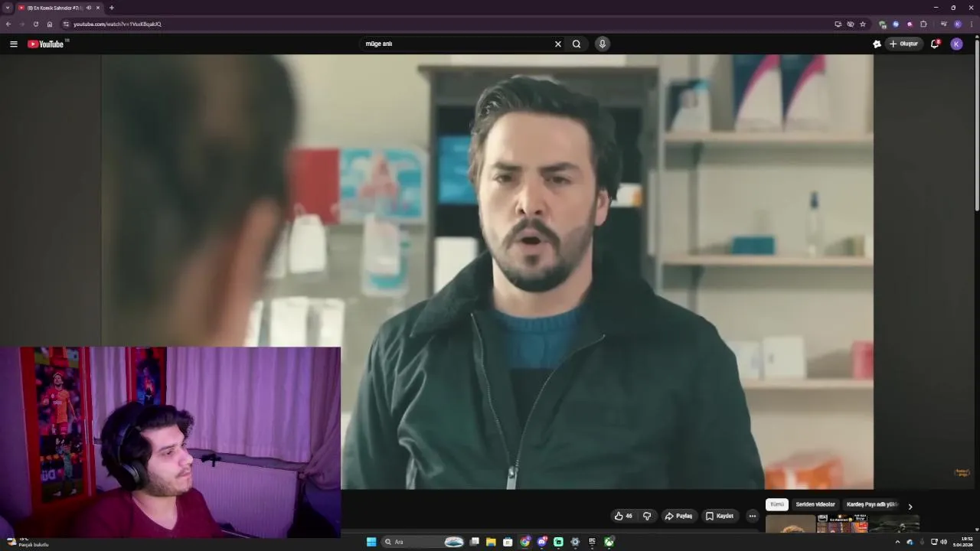Clear the search box with X

(558, 44)
